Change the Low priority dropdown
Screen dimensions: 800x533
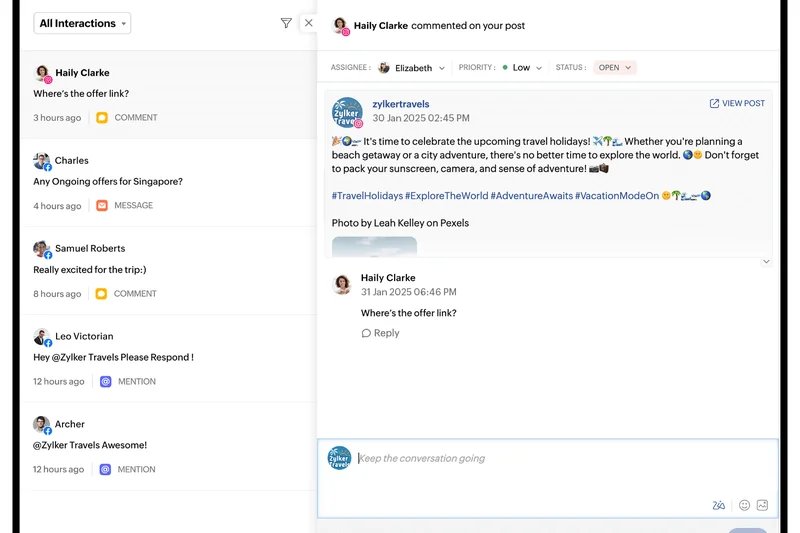(x=522, y=67)
